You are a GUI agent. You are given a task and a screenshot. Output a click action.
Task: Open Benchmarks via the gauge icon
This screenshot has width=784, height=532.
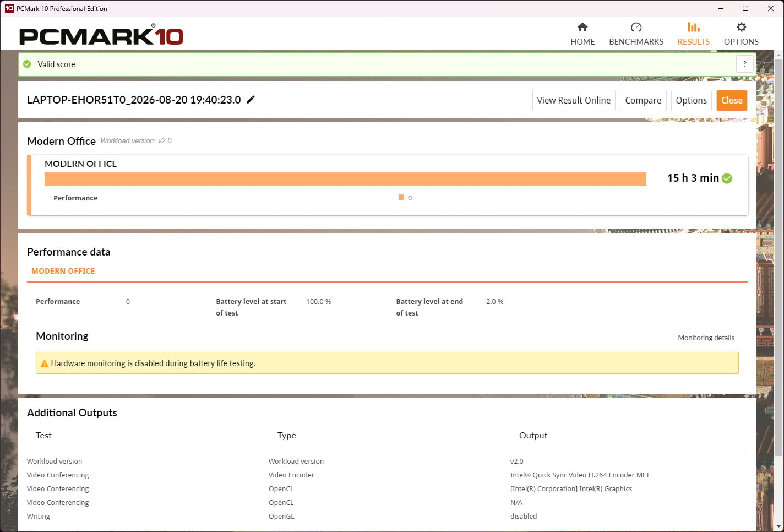coord(636,27)
